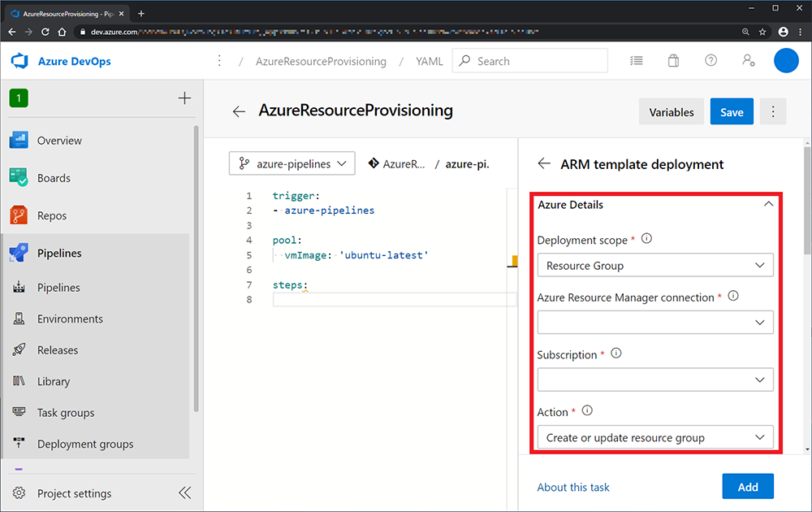Open Deployment groups in the sidebar
This screenshot has height=512, width=812.
85,444
